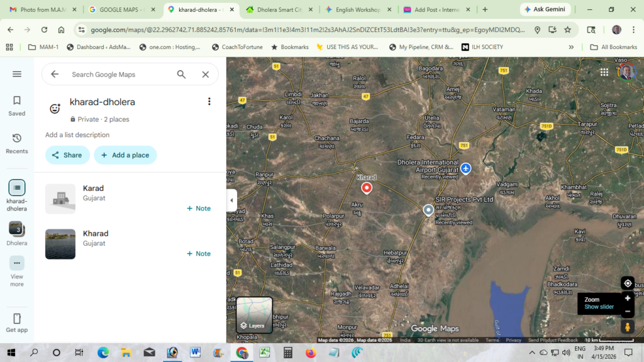This screenshot has height=362, width=644.
Task: Open the CoachToFortune bookmark
Action: [237, 47]
